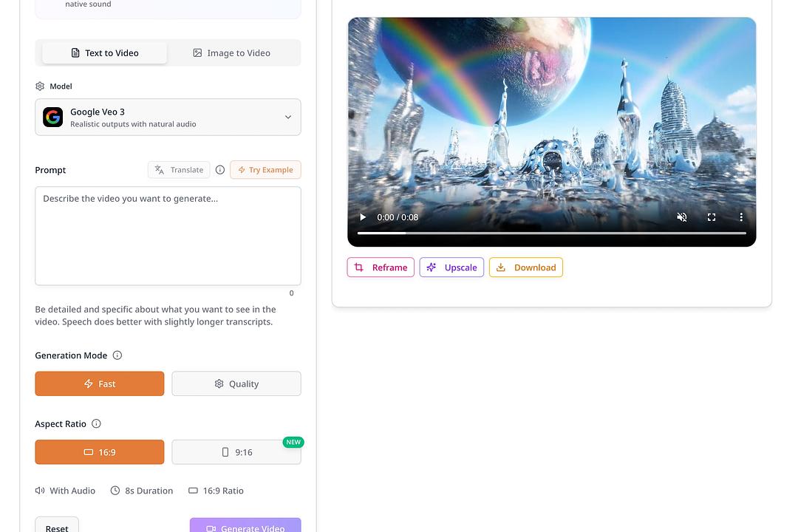This screenshot has height=532, width=798.
Task: Enable Quality generation mode
Action: pyautogui.click(x=236, y=383)
